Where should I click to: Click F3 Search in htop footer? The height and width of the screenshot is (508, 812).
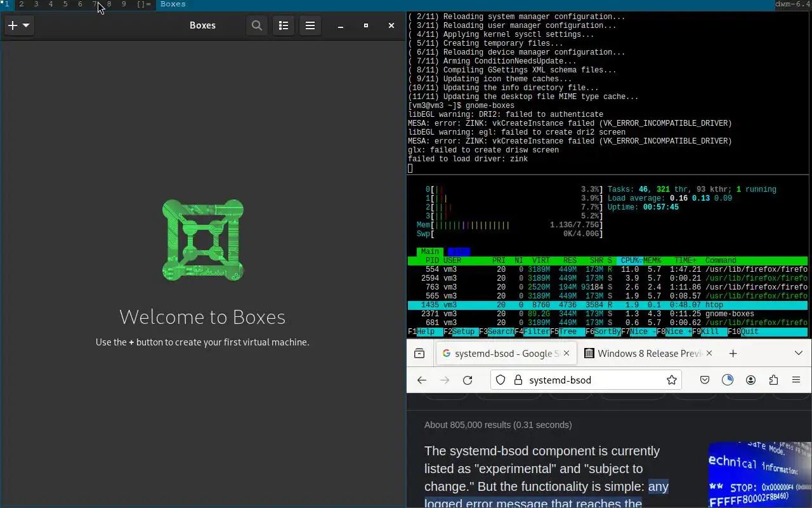click(497, 331)
